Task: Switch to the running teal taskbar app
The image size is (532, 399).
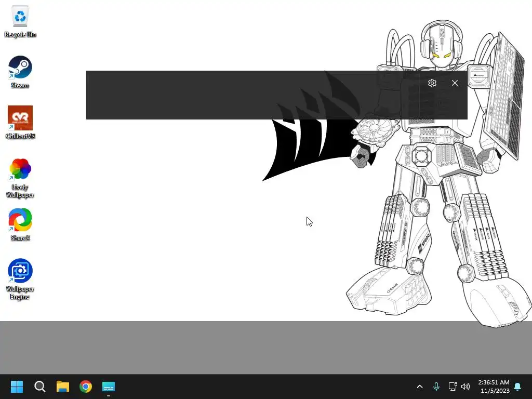Action: pos(109,387)
